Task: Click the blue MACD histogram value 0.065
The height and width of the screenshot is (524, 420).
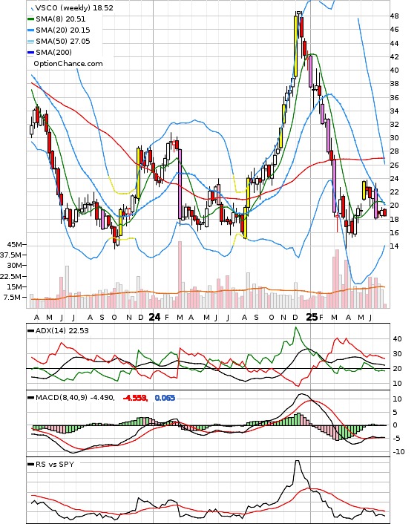Action: (165, 398)
